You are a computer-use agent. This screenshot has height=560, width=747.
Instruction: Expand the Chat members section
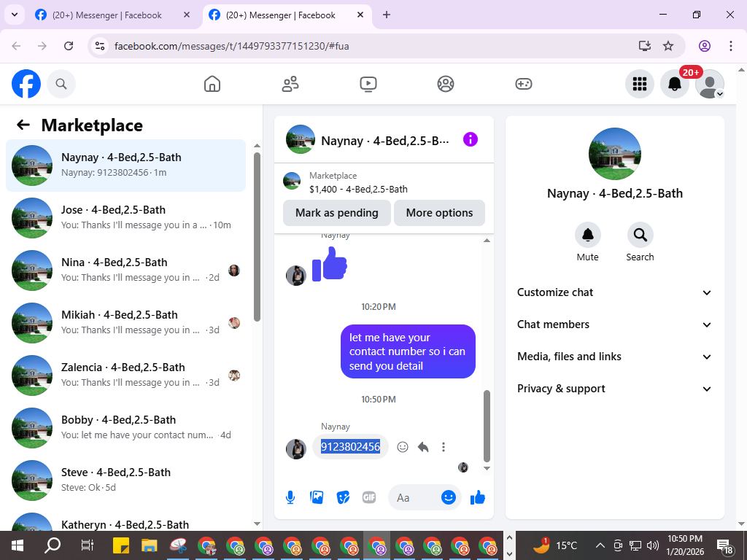(614, 324)
